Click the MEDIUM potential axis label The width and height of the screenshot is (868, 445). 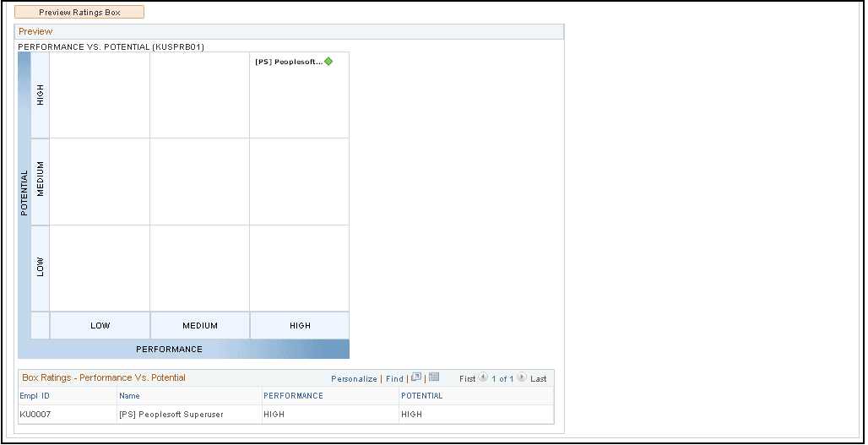point(40,182)
